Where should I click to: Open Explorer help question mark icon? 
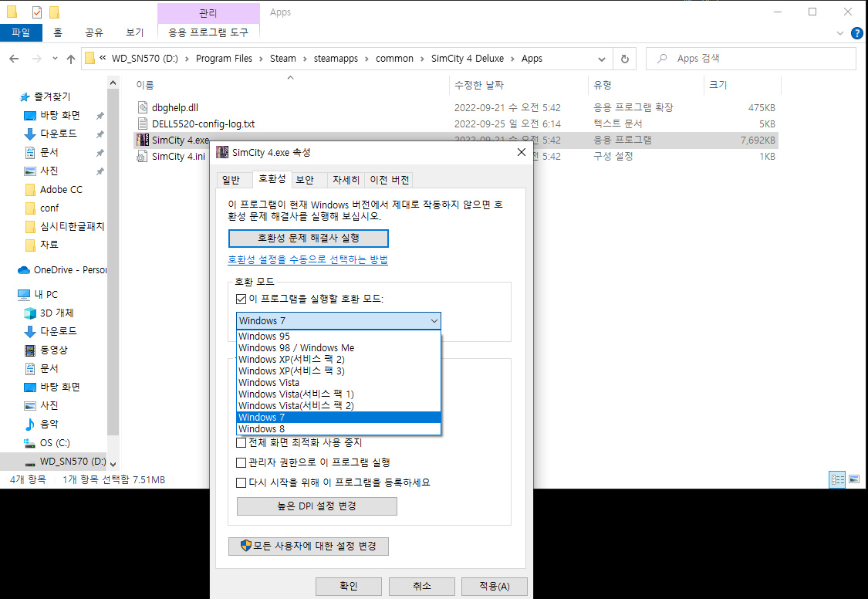857,33
